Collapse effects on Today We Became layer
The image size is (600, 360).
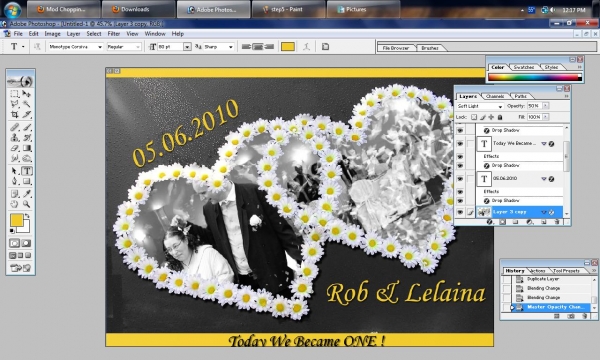click(544, 144)
